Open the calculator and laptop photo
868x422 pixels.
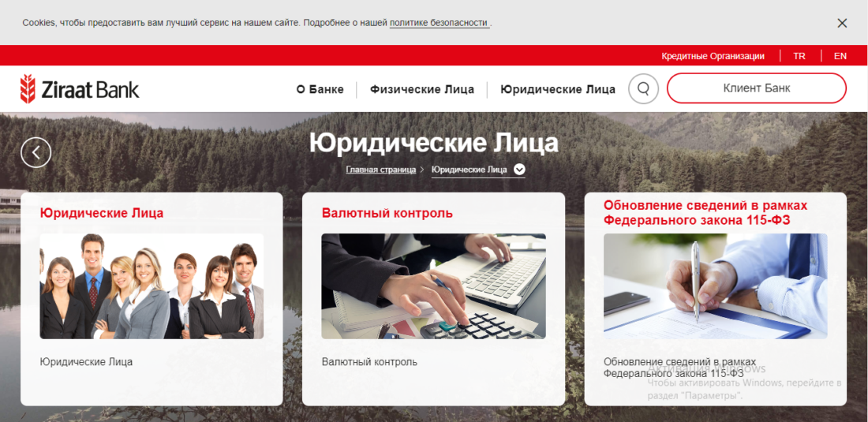point(433,286)
